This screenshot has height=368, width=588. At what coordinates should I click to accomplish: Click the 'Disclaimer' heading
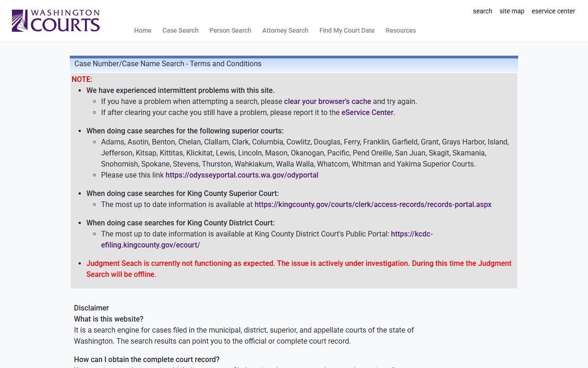(x=91, y=308)
